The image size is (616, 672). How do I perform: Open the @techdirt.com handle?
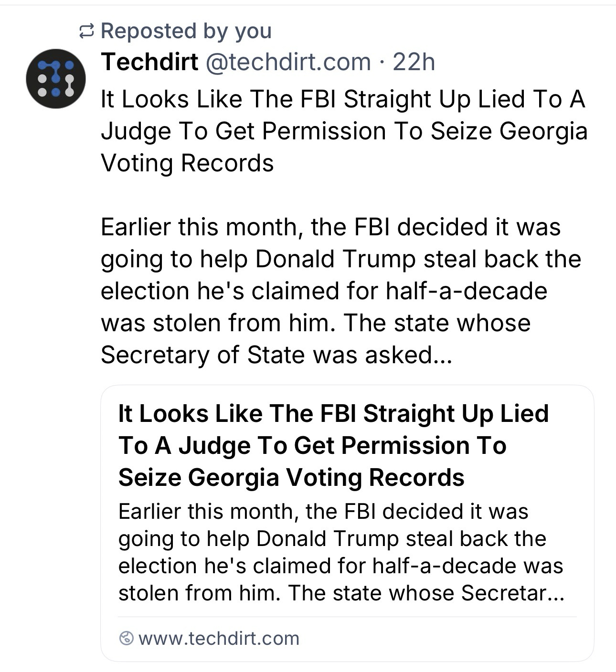coord(288,62)
